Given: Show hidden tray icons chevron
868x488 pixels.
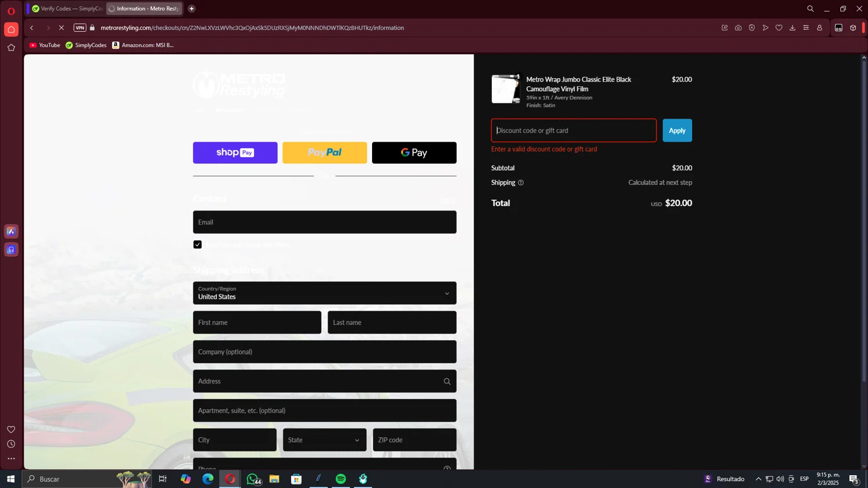Looking at the screenshot, I should pyautogui.click(x=758, y=479).
